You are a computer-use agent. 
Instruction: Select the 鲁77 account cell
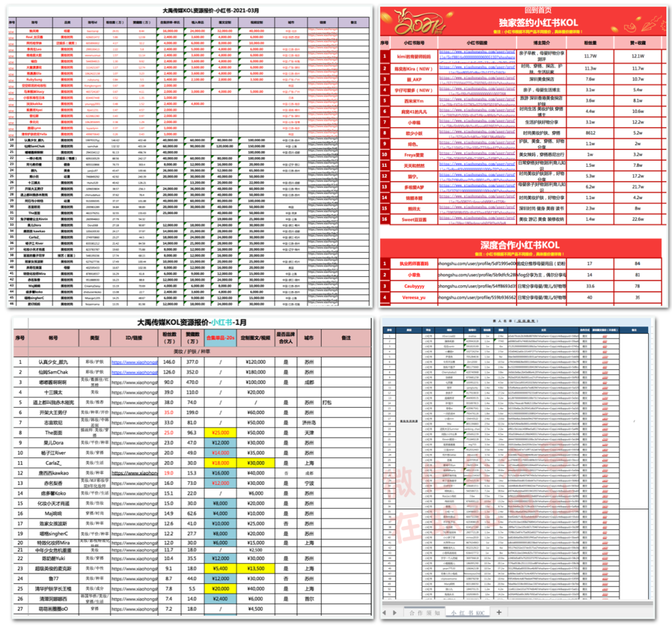point(53,579)
